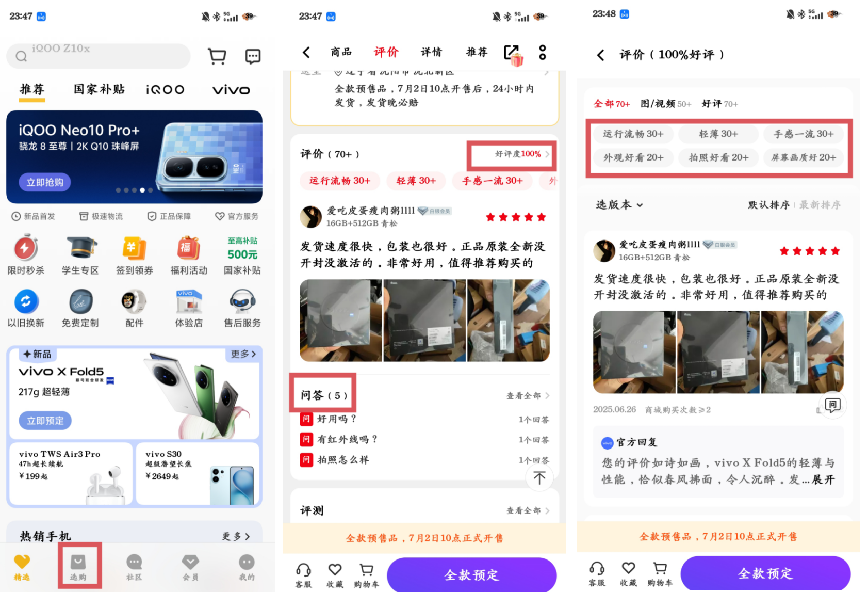
Task: Select the 选购 bottom tab
Action: point(78,567)
